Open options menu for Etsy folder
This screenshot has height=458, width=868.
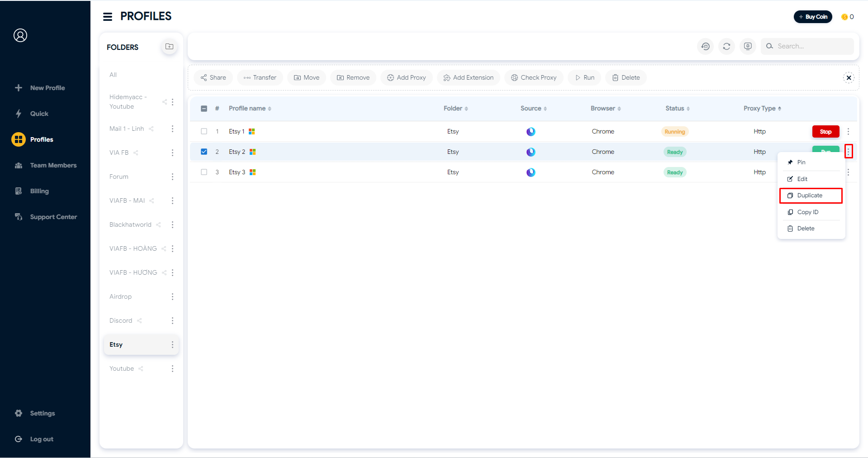(172, 345)
